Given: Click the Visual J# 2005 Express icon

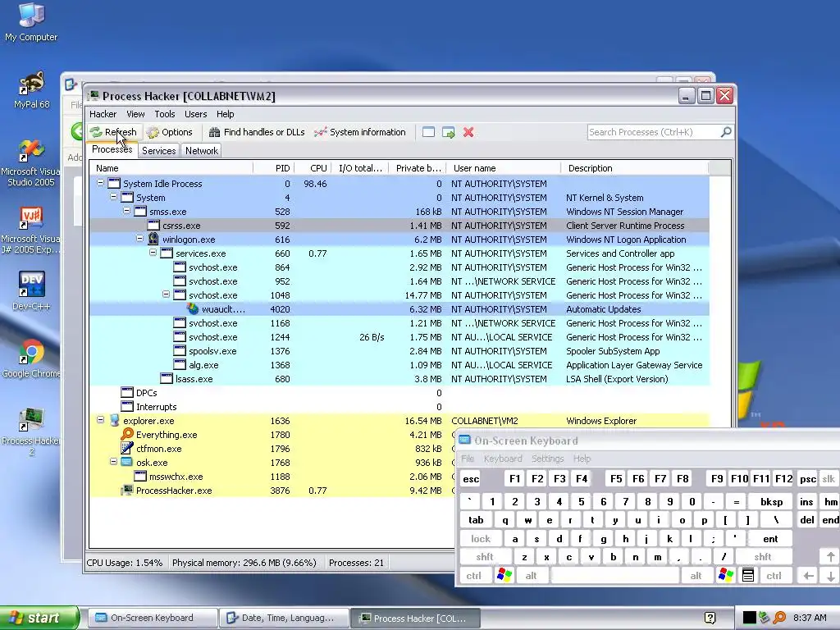Looking at the screenshot, I should [30, 231].
